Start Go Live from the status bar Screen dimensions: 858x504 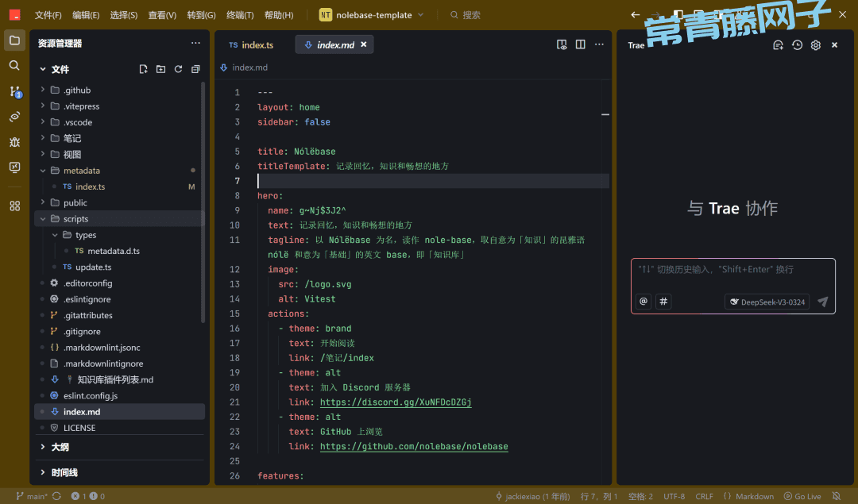802,496
